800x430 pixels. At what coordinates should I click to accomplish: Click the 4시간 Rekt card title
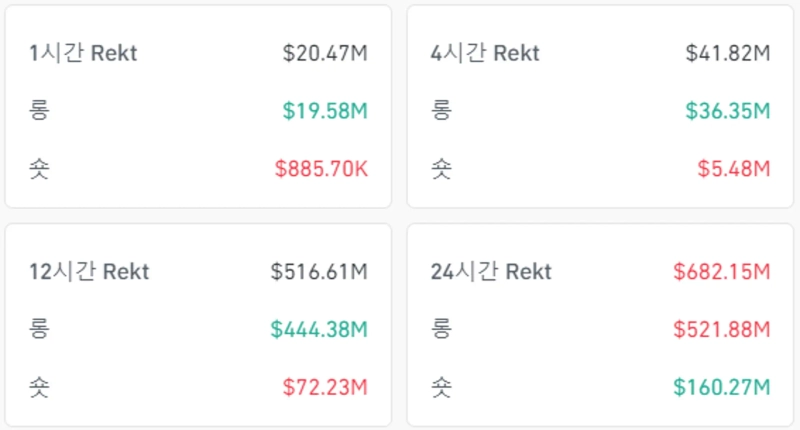pyautogui.click(x=484, y=54)
